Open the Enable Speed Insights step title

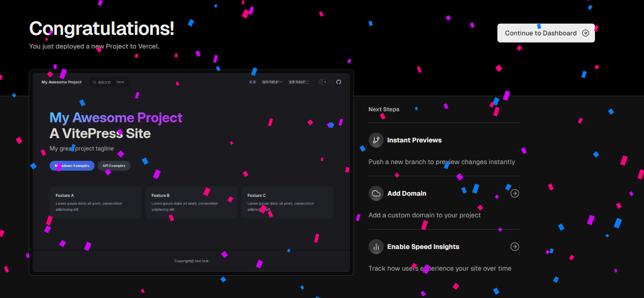423,247
